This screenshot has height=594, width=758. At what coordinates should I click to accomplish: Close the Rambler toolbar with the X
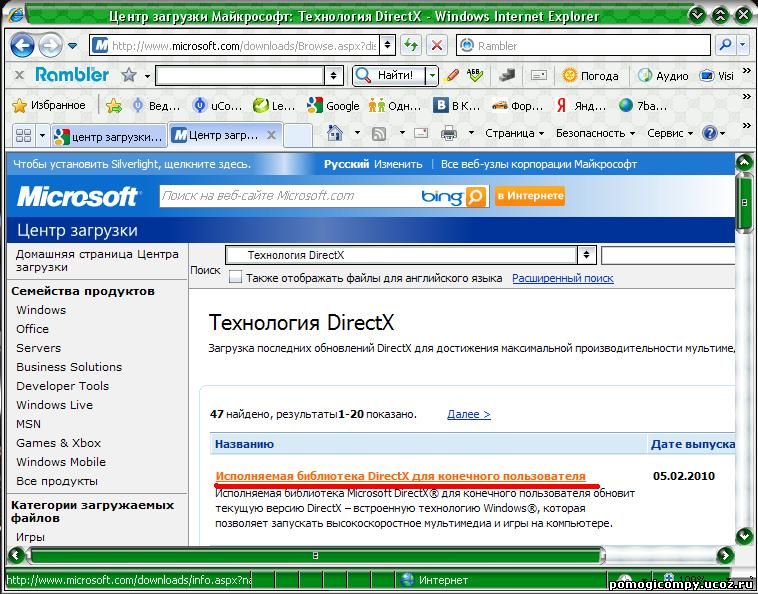[x=19, y=75]
